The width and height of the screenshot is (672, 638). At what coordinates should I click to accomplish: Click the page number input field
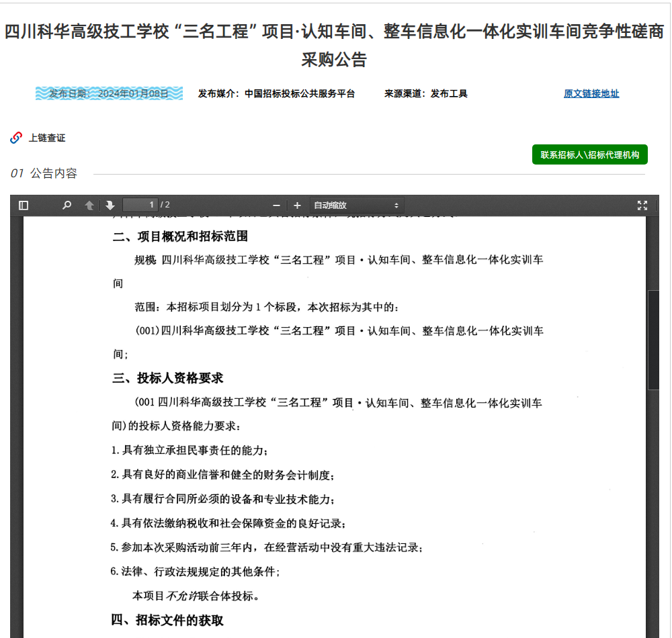tap(140, 205)
